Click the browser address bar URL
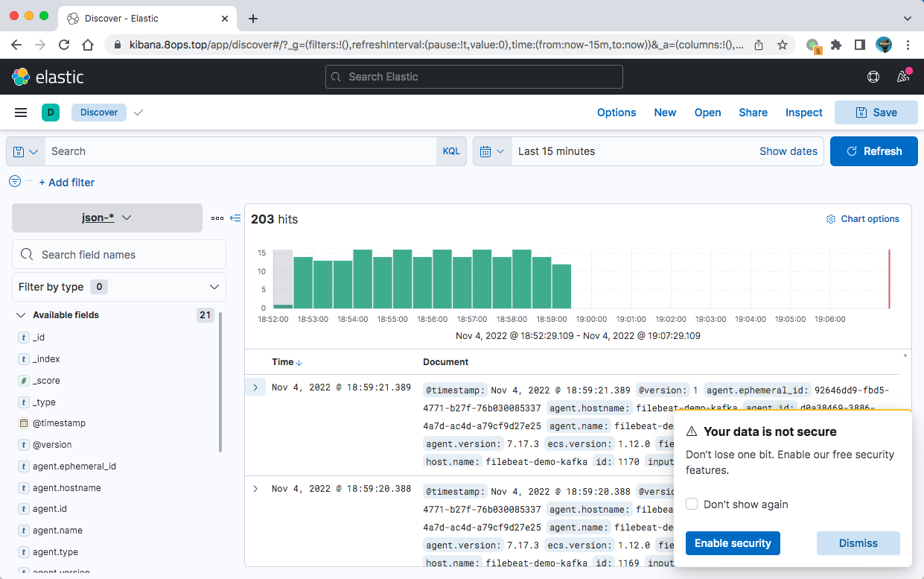924x579 pixels. [x=436, y=45]
